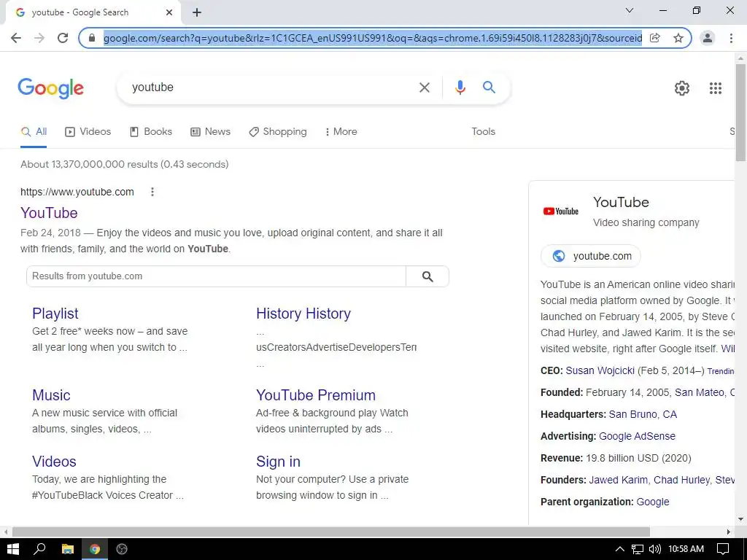Open the three-dot menu beside youtube.com result
The height and width of the screenshot is (560, 747).
pyautogui.click(x=152, y=192)
